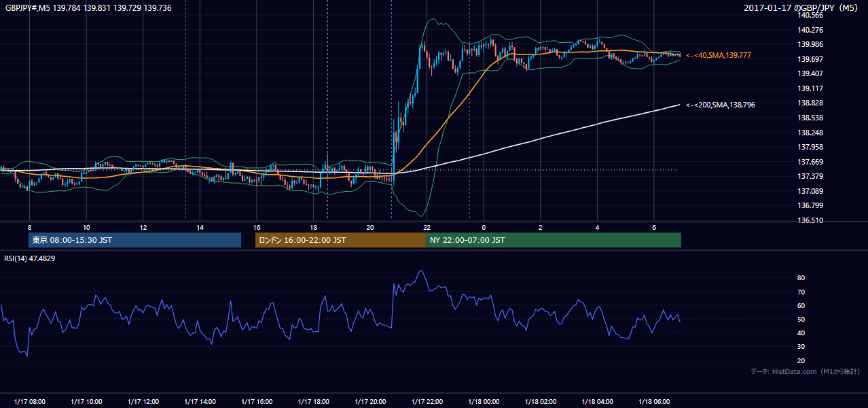868x408 pixels.
Task: Click the Tokyo 08:00-15:30 JST session bar
Action: coord(134,240)
